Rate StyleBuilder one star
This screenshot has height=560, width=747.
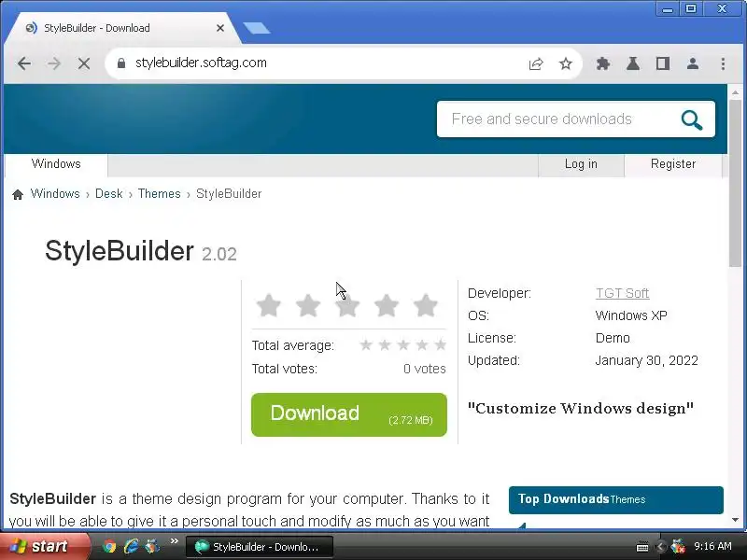(269, 305)
